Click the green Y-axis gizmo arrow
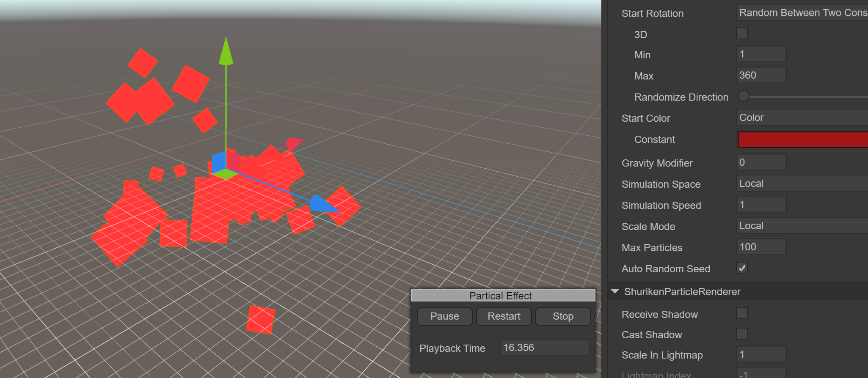868x378 pixels. [226, 52]
